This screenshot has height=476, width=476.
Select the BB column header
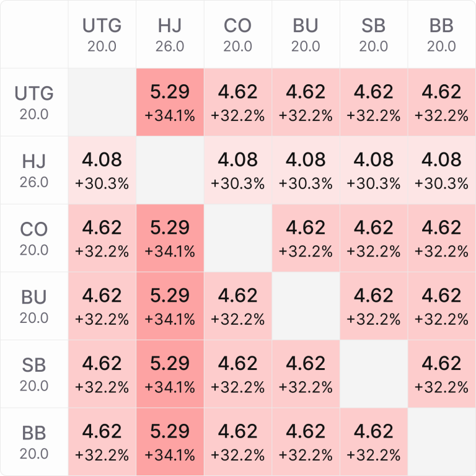coord(441,35)
